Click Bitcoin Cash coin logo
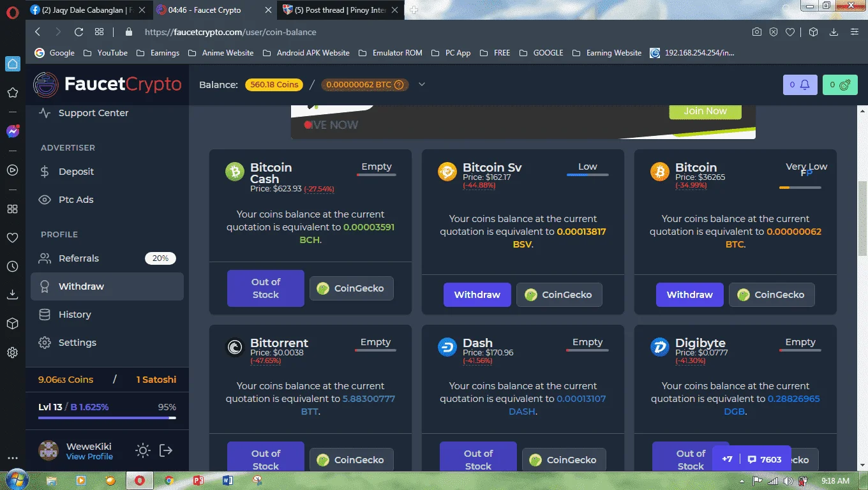The image size is (868, 490). [235, 172]
